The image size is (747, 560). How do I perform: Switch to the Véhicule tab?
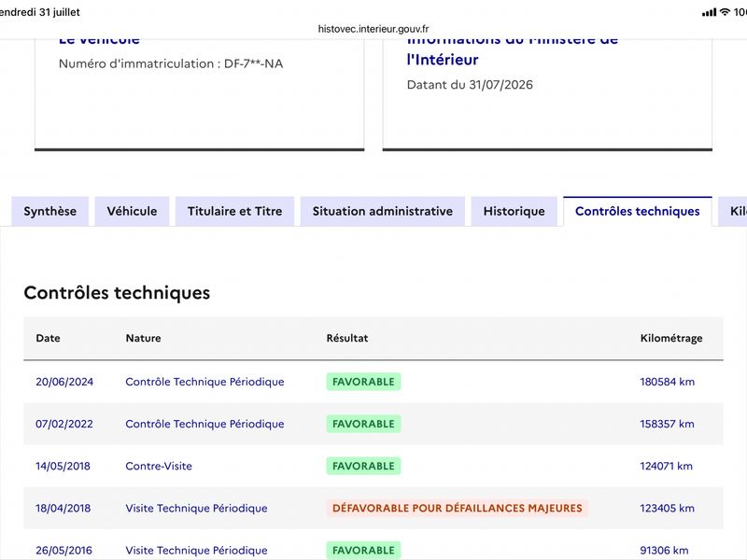tap(132, 211)
